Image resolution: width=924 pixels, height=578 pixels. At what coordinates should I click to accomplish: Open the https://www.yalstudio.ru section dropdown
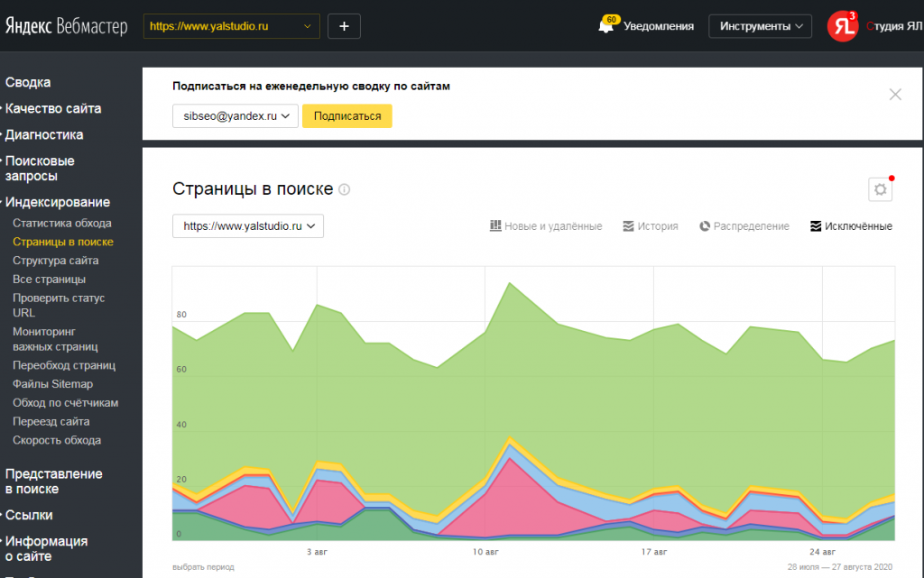248,226
